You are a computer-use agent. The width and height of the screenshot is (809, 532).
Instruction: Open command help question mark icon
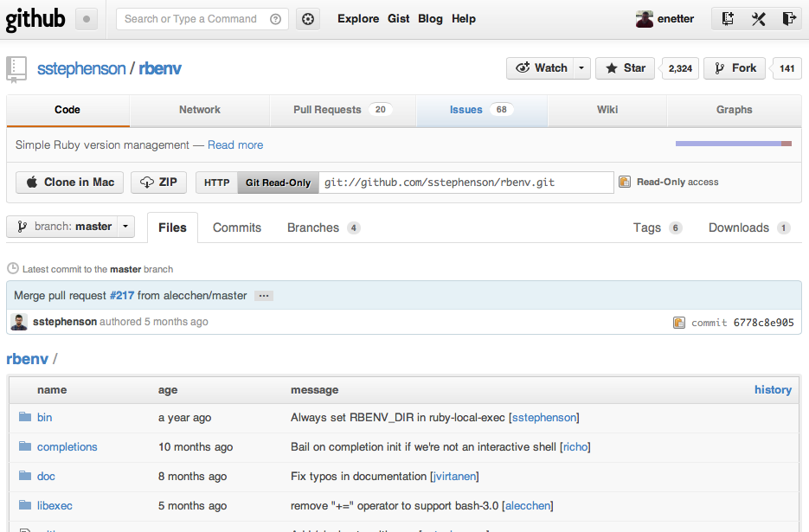pyautogui.click(x=275, y=19)
